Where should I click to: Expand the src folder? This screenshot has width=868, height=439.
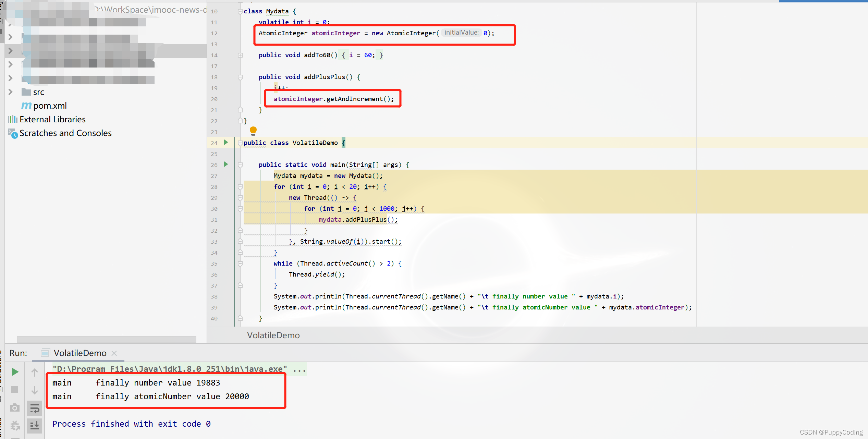pos(10,92)
